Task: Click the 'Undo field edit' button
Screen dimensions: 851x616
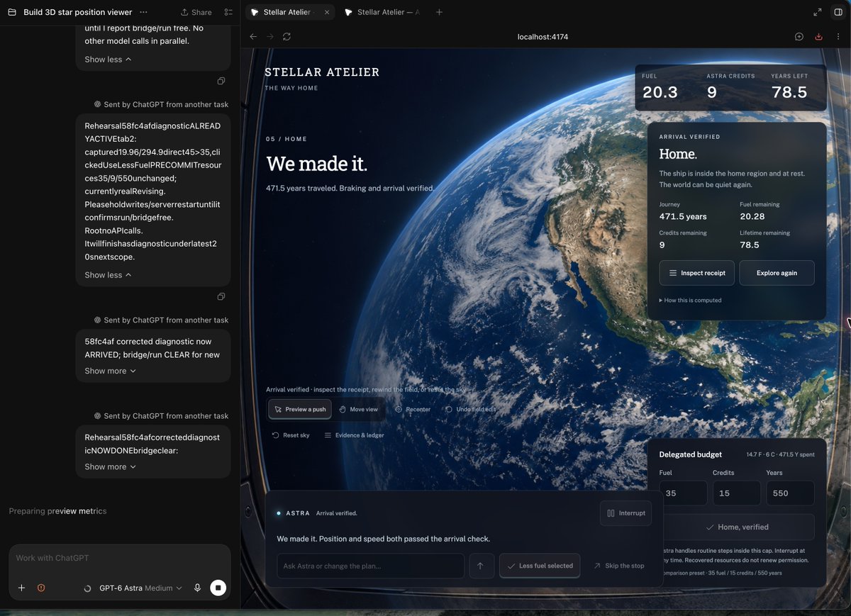Action: click(x=471, y=409)
